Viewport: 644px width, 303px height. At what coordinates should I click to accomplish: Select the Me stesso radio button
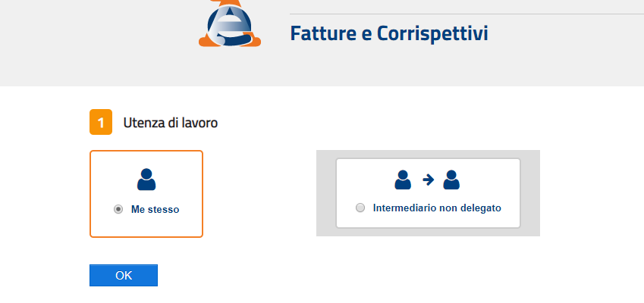pos(118,209)
